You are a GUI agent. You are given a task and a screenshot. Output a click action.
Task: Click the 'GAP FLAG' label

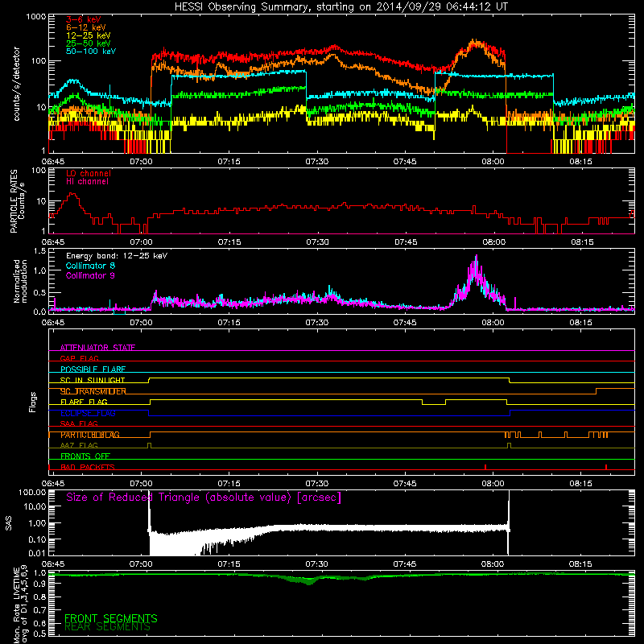point(79,358)
